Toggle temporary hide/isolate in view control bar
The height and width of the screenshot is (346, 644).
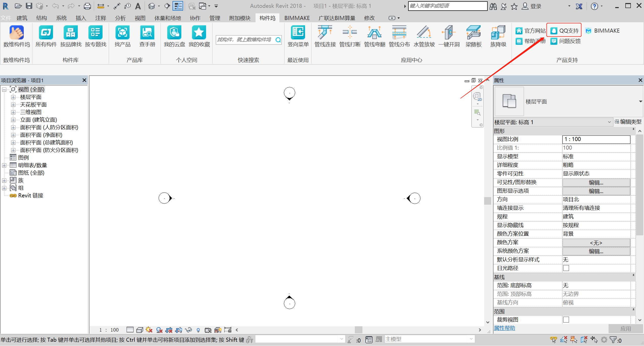coord(188,330)
